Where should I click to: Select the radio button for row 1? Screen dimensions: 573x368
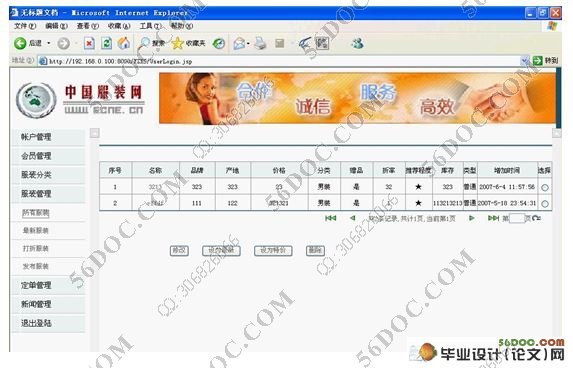(544, 187)
